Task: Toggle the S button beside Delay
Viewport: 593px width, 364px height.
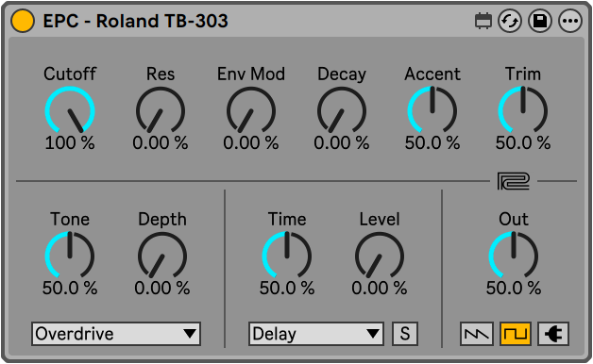Action: pos(405,334)
